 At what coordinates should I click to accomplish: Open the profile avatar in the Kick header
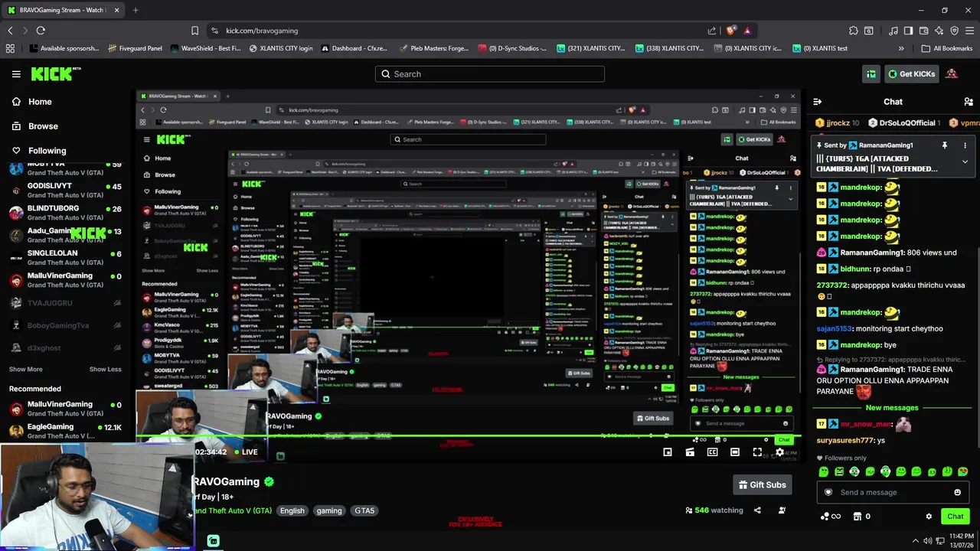[952, 74]
